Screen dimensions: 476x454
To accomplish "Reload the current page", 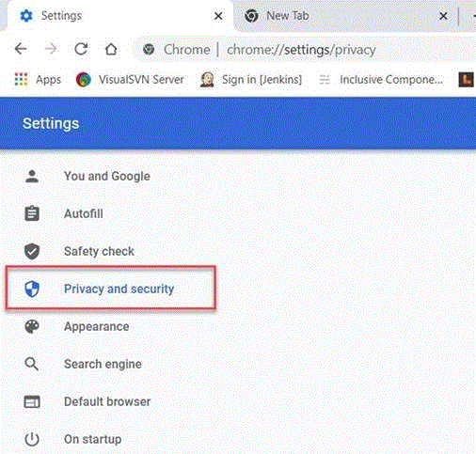I will [x=81, y=49].
